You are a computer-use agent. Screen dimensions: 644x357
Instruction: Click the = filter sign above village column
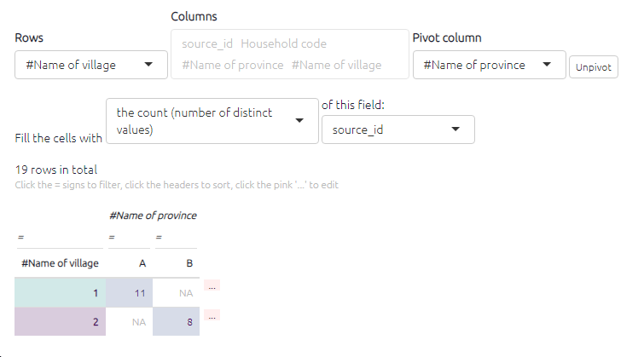(x=20, y=237)
